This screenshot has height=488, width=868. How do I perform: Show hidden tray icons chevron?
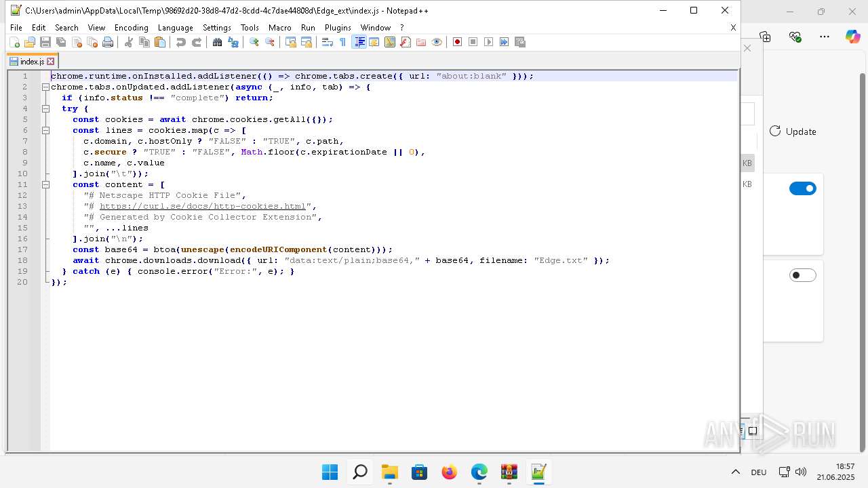click(736, 472)
